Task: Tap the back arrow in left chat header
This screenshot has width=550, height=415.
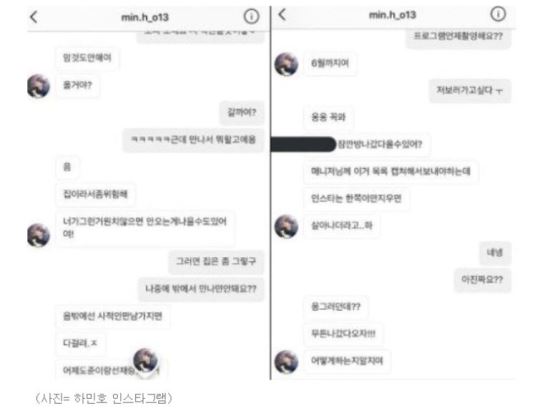Action: [x=34, y=17]
